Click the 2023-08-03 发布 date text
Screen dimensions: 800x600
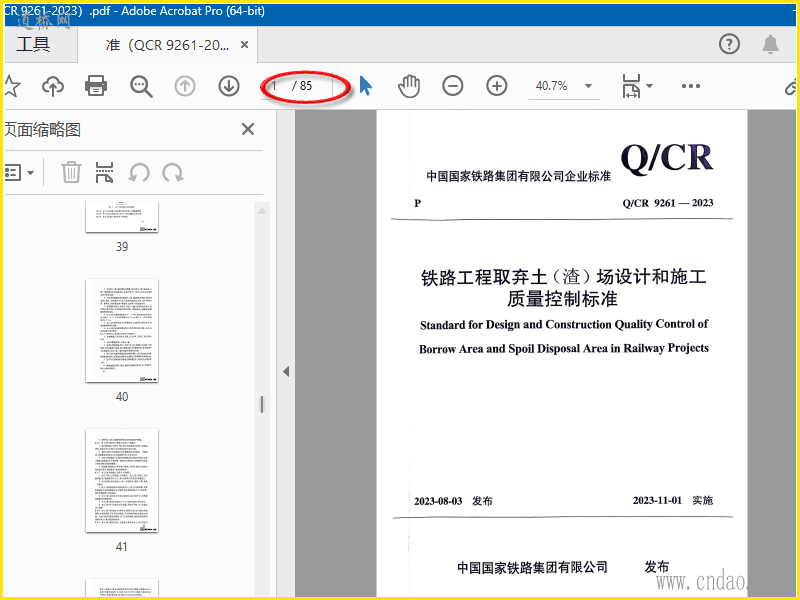click(x=453, y=501)
